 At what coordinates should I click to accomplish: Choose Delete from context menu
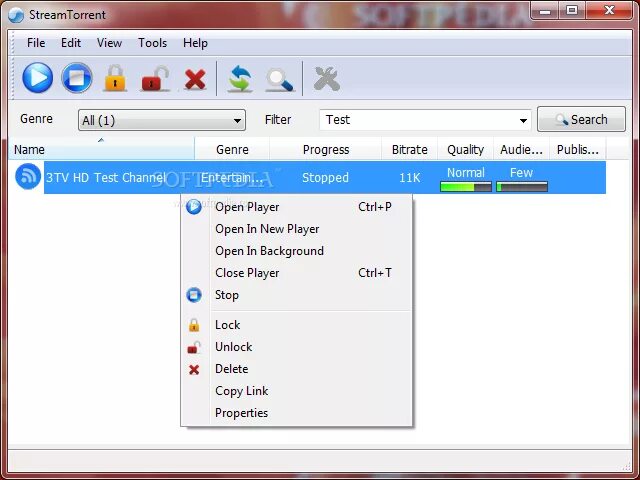coord(296,369)
